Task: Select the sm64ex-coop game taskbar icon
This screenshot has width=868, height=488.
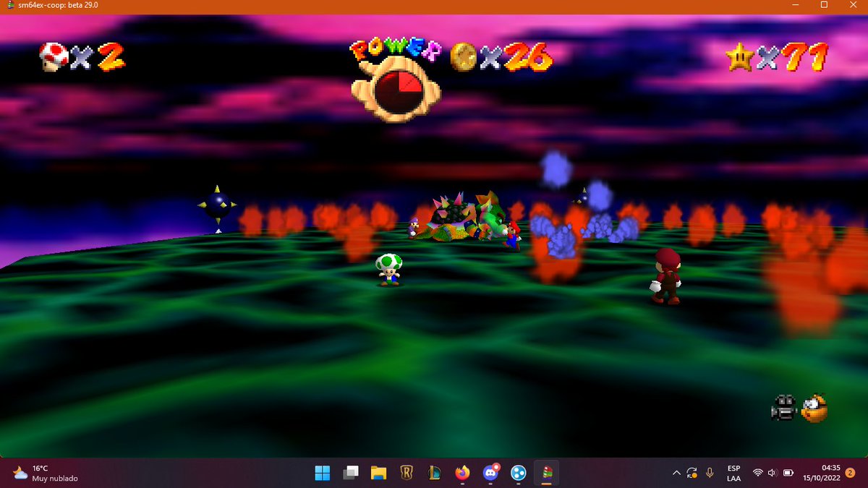Action: (546, 474)
